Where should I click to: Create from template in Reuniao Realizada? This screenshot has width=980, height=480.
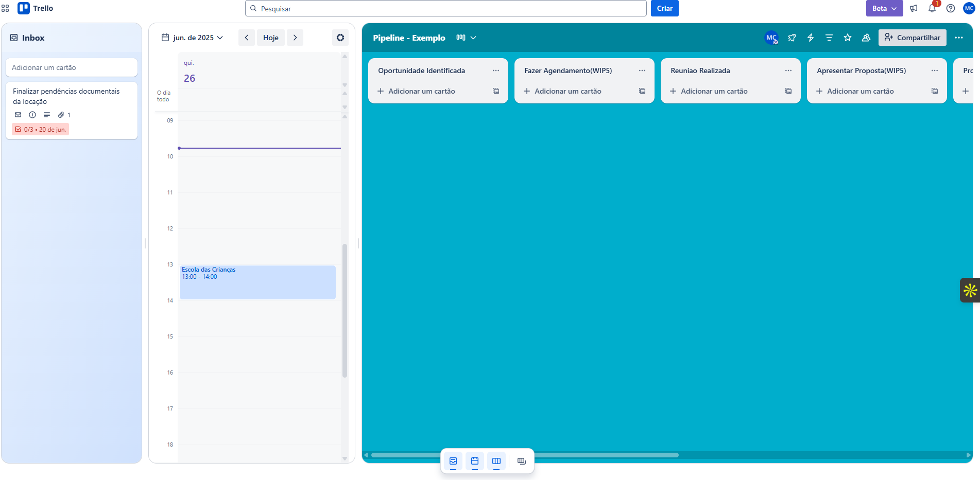788,91
